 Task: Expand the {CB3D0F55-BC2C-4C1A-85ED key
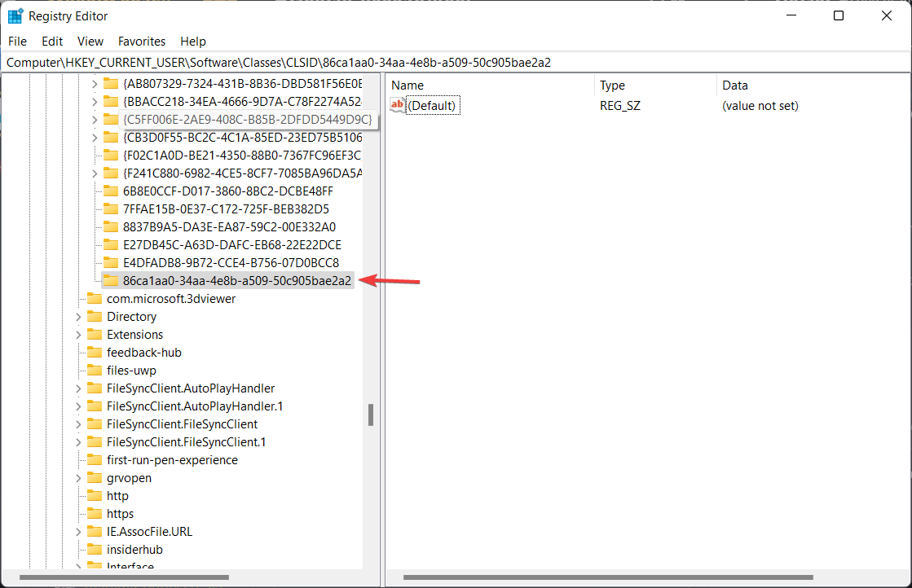point(95,138)
